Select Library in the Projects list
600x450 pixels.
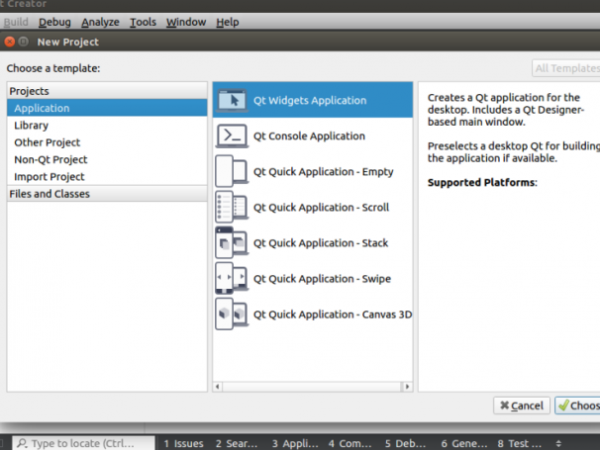pos(31,125)
